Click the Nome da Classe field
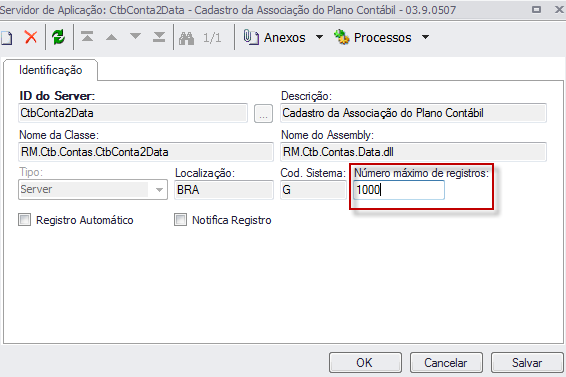 tap(146, 152)
